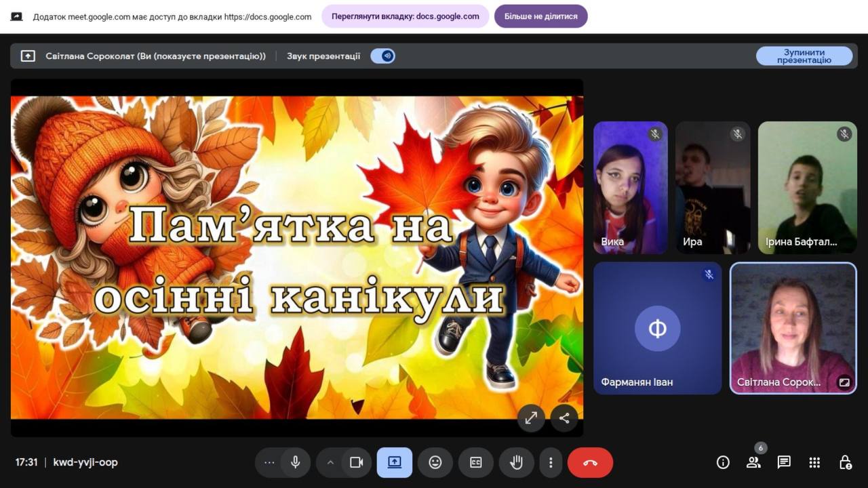Turn on closed captions
The image size is (868, 488).
[476, 462]
